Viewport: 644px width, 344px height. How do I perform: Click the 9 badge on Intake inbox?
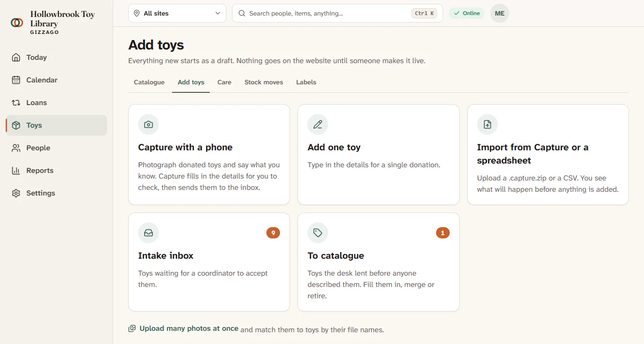[273, 233]
